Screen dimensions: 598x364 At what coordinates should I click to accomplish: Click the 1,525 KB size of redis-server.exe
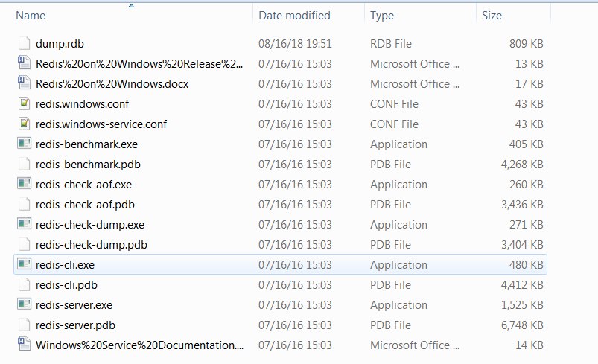[x=522, y=305]
